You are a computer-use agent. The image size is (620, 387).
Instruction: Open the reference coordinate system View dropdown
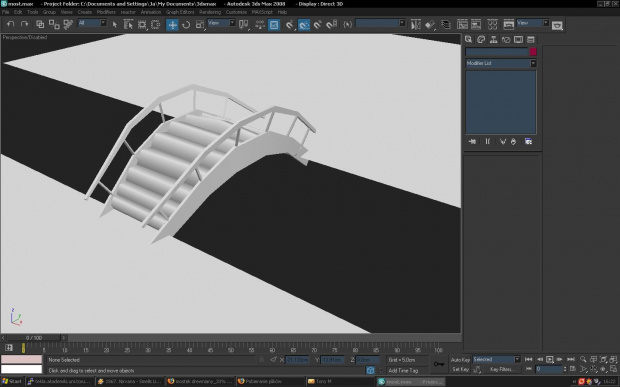pos(221,23)
